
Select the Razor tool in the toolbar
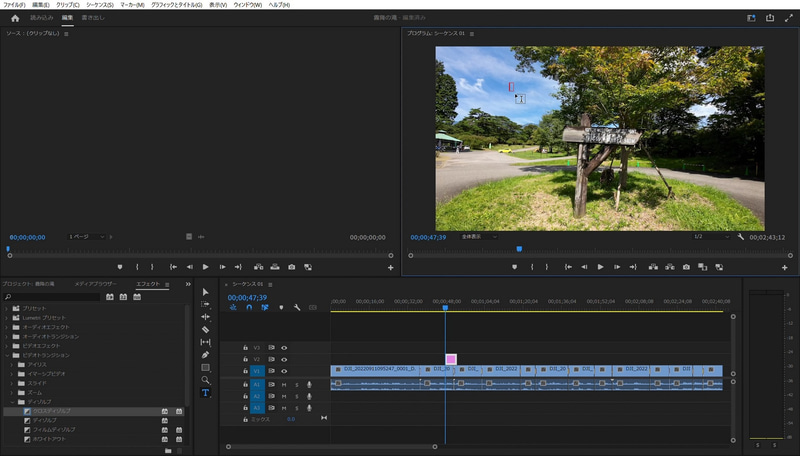click(x=205, y=329)
